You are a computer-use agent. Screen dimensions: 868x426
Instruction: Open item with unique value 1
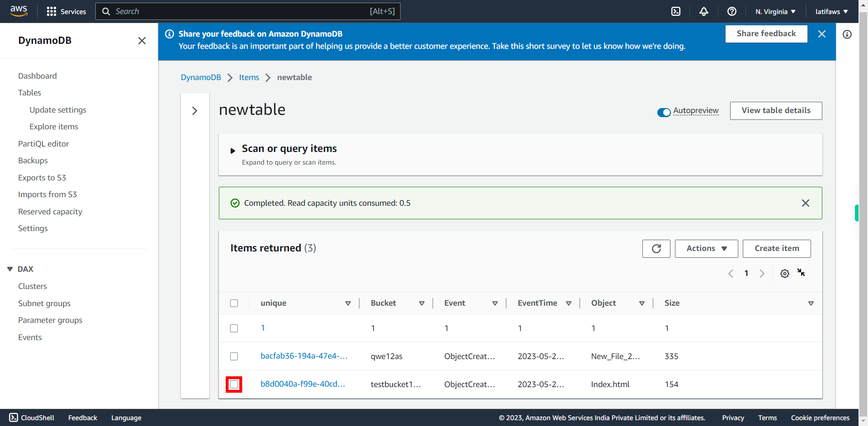point(263,328)
